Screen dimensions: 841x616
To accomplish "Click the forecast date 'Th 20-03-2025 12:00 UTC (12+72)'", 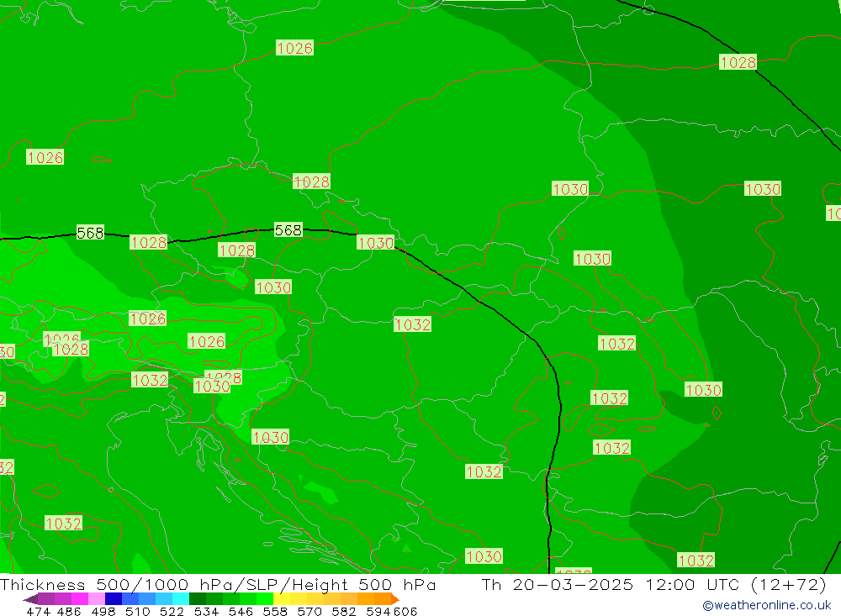I will (x=653, y=584).
